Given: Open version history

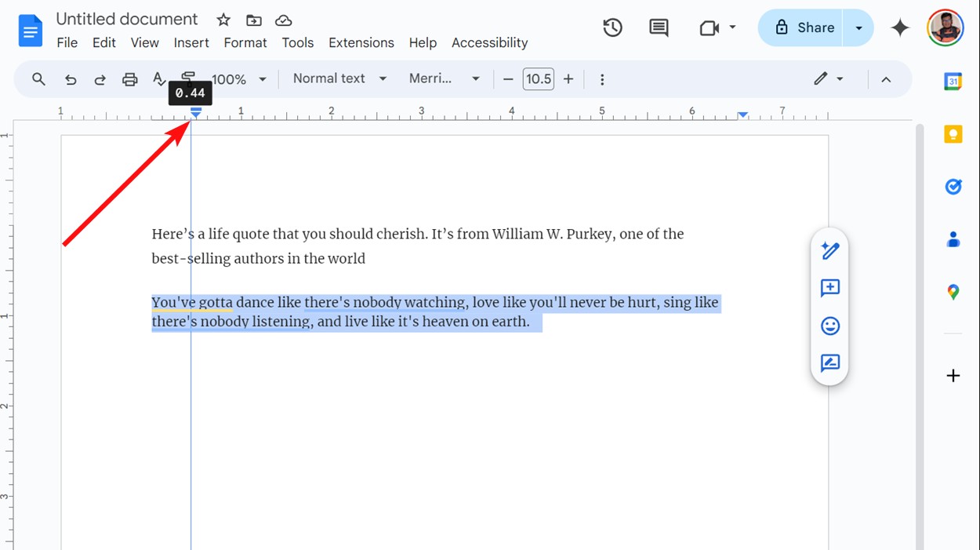Looking at the screenshot, I should pyautogui.click(x=612, y=27).
